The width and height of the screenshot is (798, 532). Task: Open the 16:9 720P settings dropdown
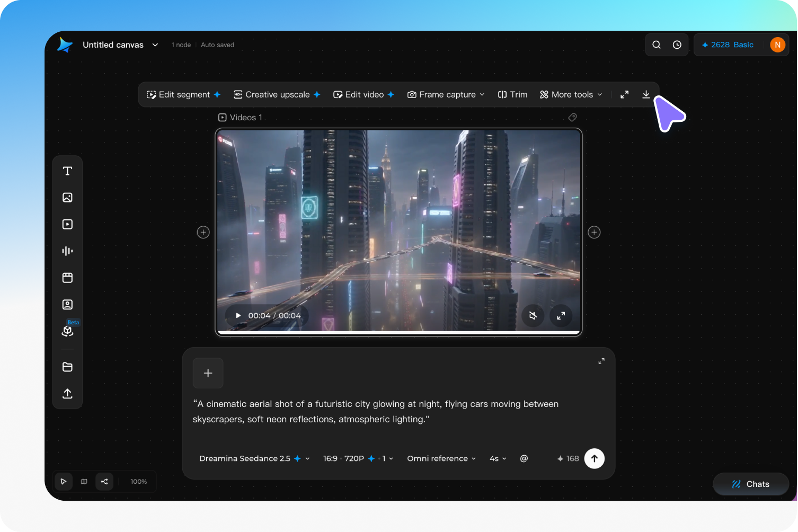click(358, 458)
